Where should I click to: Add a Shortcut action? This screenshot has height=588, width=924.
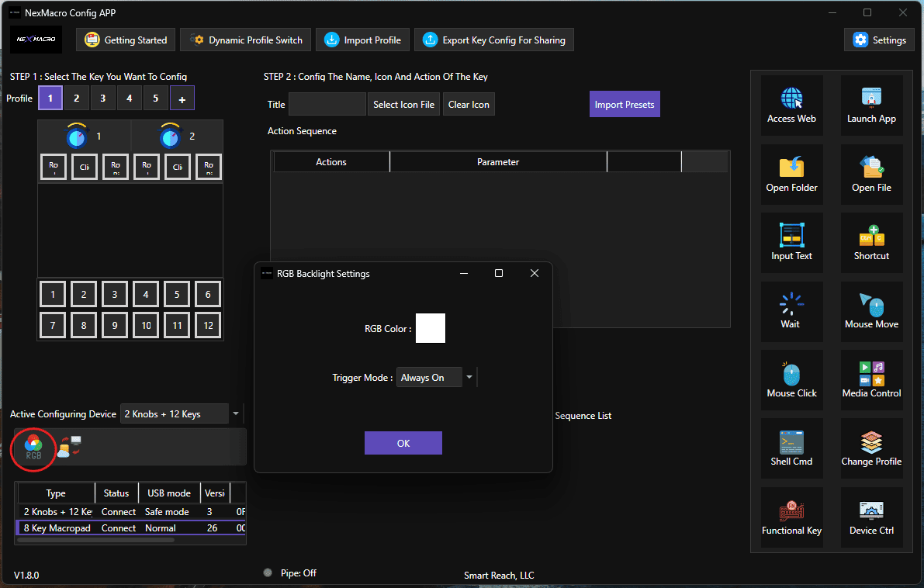click(871, 243)
